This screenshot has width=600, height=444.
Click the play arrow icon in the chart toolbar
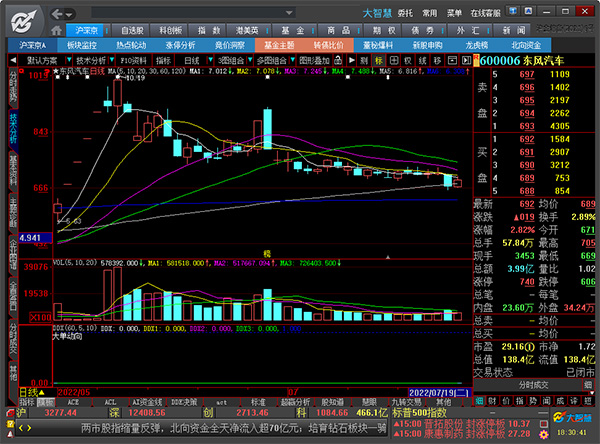click(351, 60)
